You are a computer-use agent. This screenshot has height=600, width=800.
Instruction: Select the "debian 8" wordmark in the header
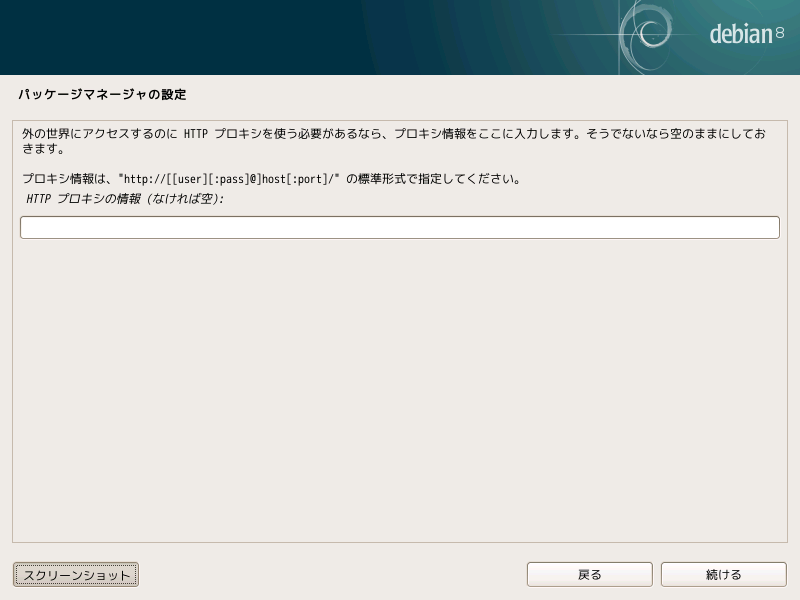(x=740, y=32)
